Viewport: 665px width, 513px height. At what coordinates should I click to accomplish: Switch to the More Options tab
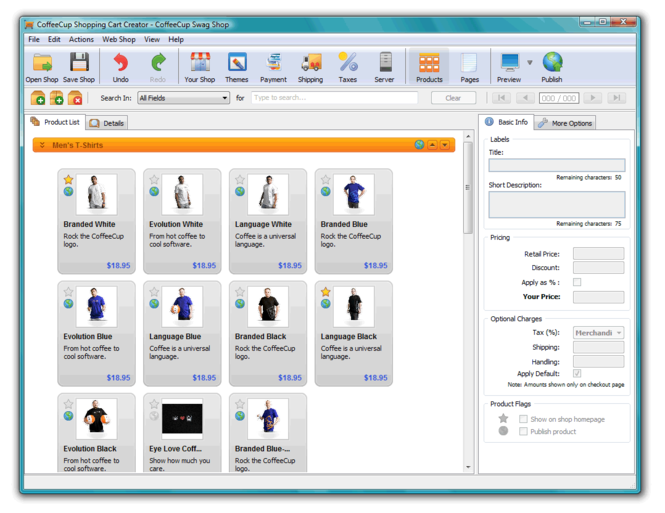(565, 123)
